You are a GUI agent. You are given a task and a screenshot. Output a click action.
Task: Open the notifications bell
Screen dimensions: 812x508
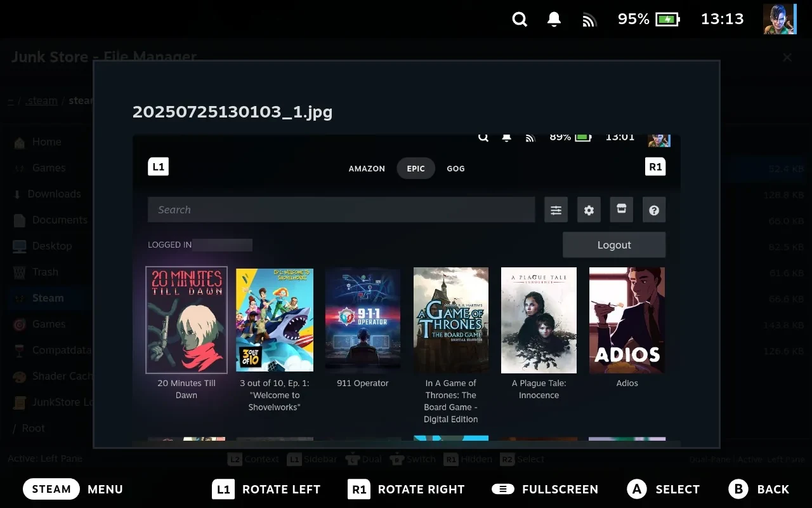tap(554, 20)
